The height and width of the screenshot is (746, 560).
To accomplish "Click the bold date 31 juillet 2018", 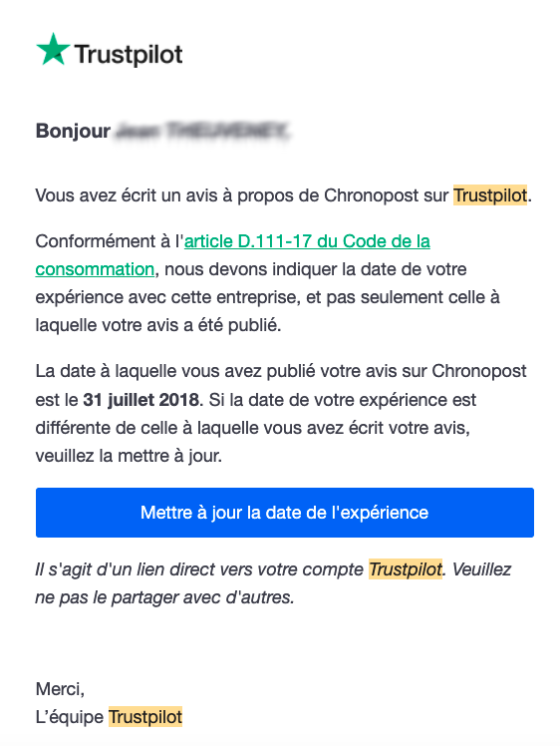I will tap(141, 400).
